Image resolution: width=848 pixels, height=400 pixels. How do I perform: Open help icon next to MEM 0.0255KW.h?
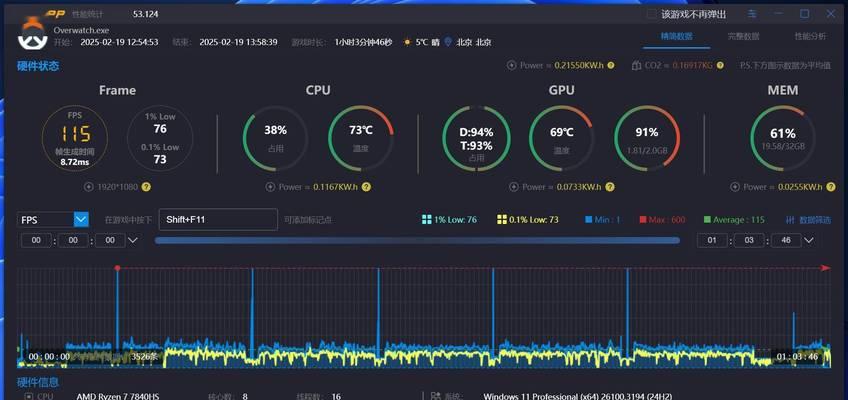(x=831, y=186)
